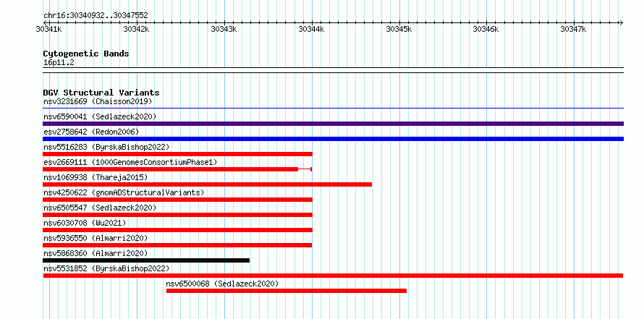Click the 30342k ruler label
Image resolution: width=644 pixels, height=319 pixels.
click(x=136, y=29)
